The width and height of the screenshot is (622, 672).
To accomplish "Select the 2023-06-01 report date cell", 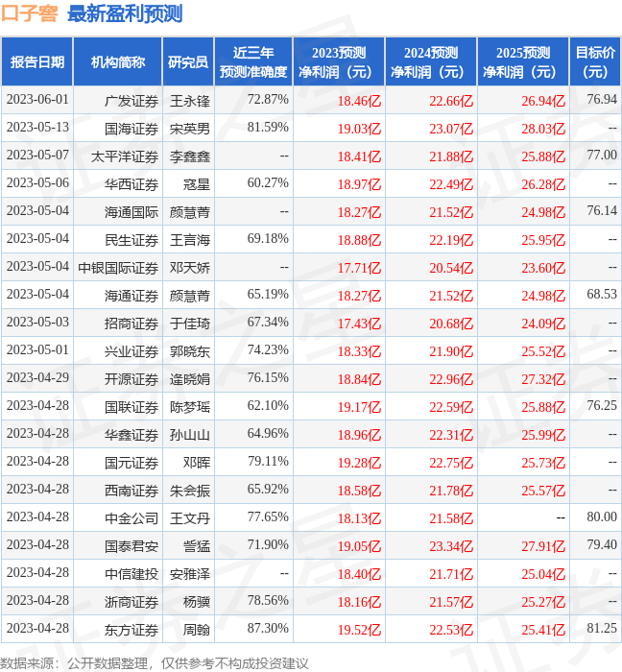I will coord(37,100).
